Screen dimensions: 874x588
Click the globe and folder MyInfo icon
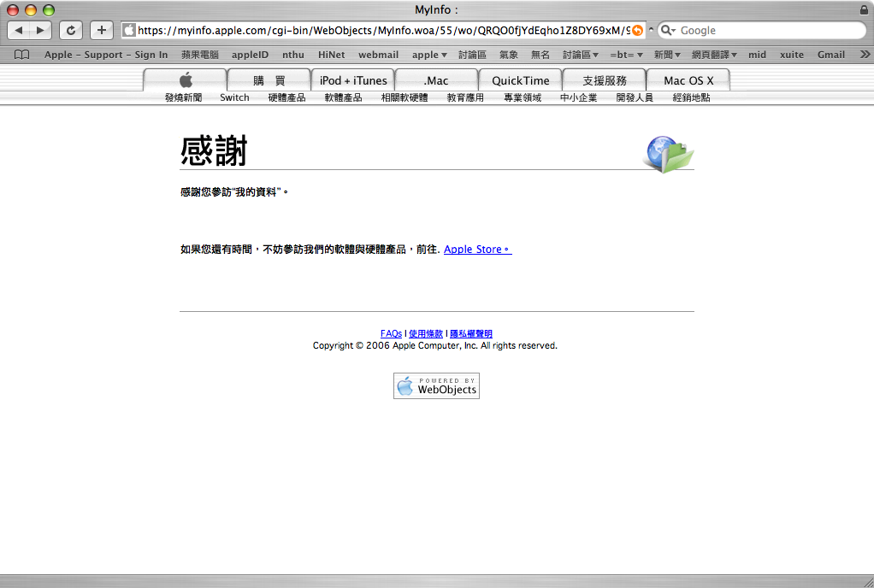[670, 154]
